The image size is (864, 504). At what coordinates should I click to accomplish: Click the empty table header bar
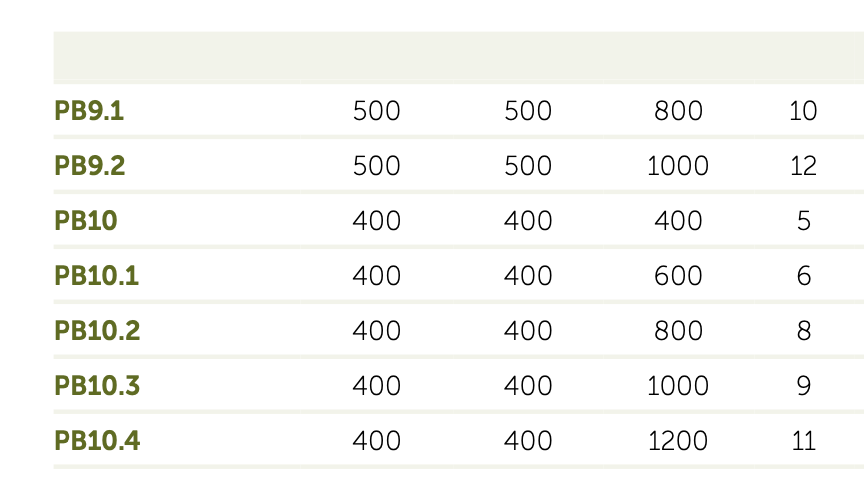click(458, 57)
